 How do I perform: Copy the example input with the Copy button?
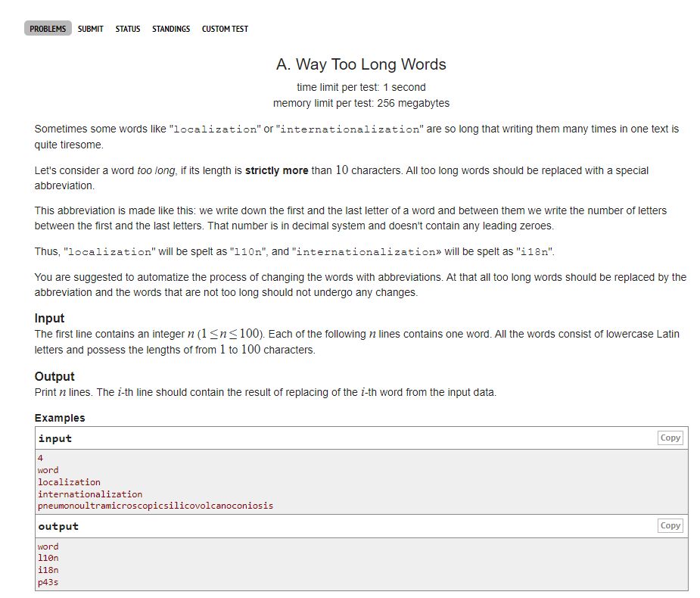click(x=669, y=438)
